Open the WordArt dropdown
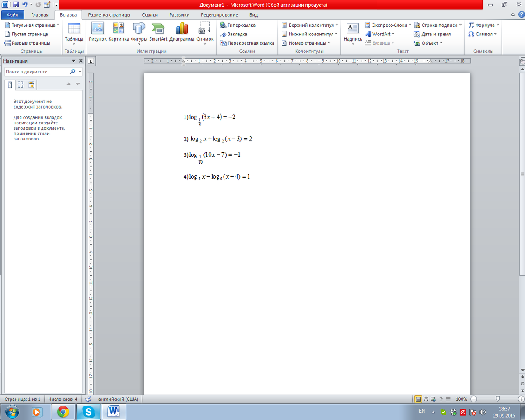525x420 pixels. pyautogui.click(x=380, y=34)
